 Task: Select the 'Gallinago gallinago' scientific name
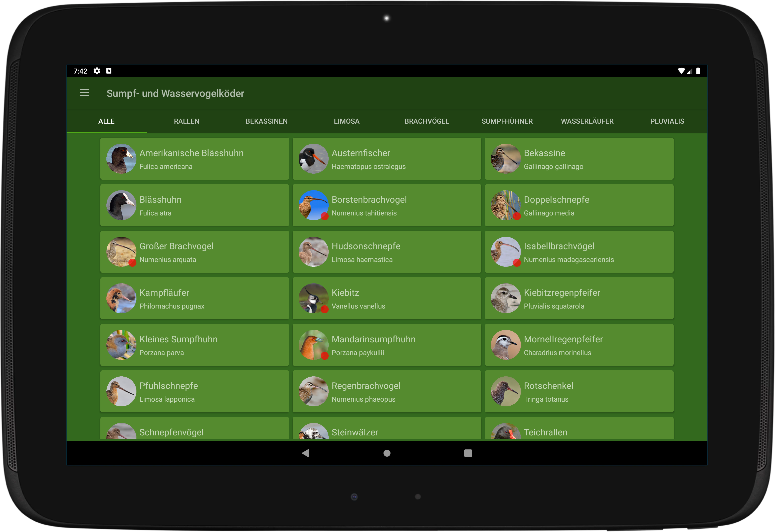553,166
